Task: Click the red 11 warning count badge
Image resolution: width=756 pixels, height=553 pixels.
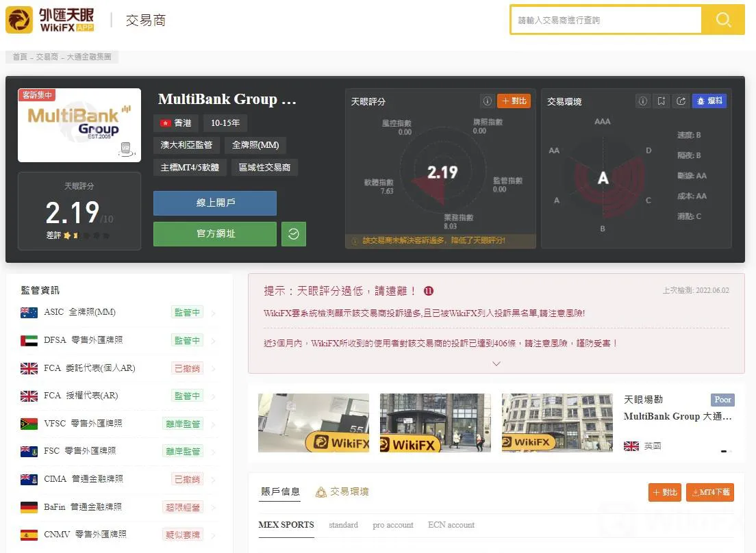Action: [428, 291]
